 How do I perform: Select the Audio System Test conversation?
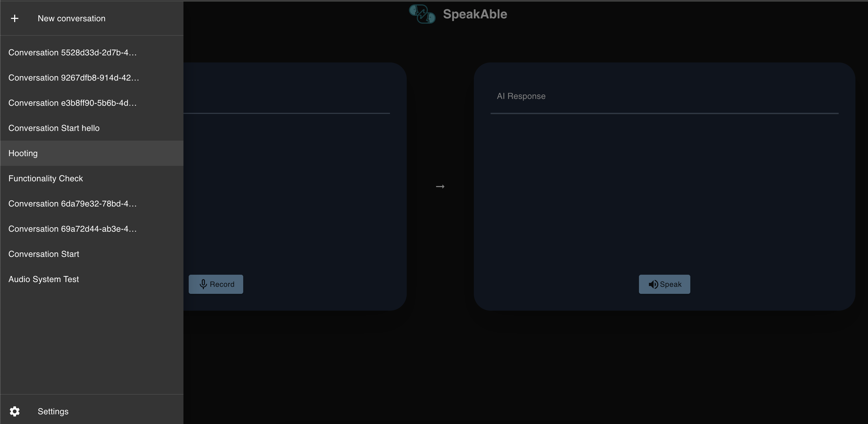(44, 279)
